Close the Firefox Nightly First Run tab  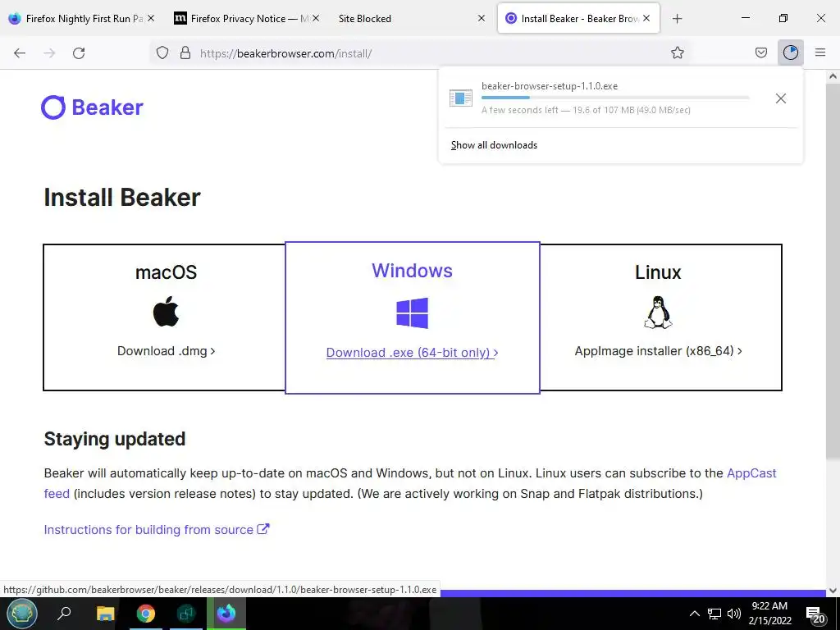151,18
